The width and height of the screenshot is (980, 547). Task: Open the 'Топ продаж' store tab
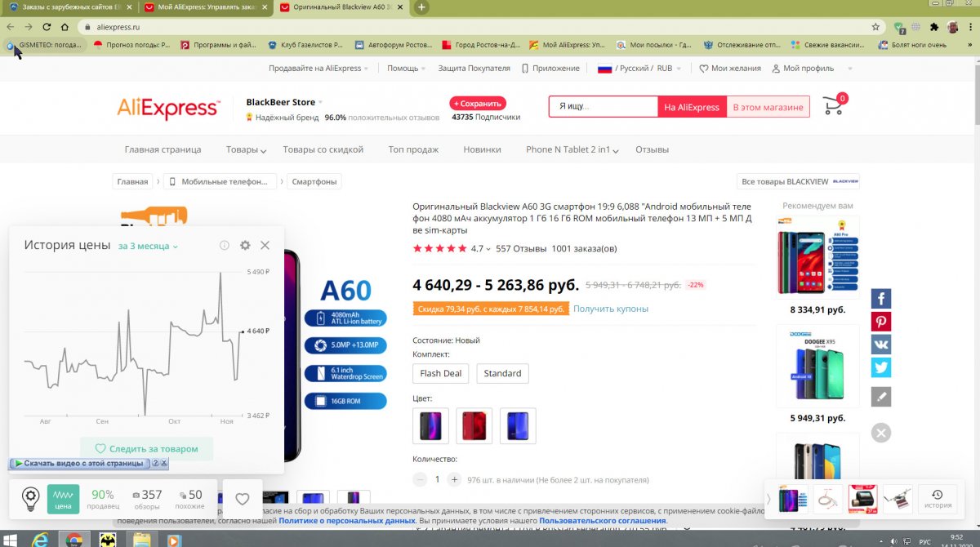click(x=413, y=149)
